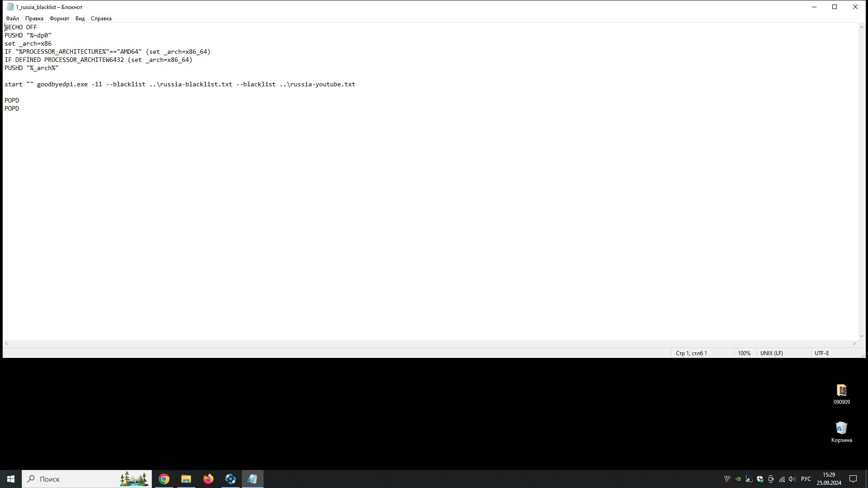868x488 pixels.
Task: Click the Поиск taskbar search box
Action: [87, 479]
